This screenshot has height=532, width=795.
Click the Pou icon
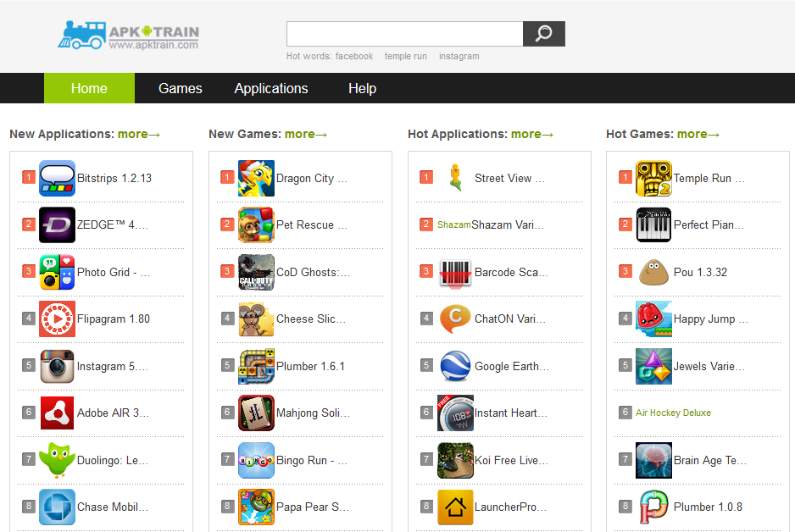pos(654,272)
